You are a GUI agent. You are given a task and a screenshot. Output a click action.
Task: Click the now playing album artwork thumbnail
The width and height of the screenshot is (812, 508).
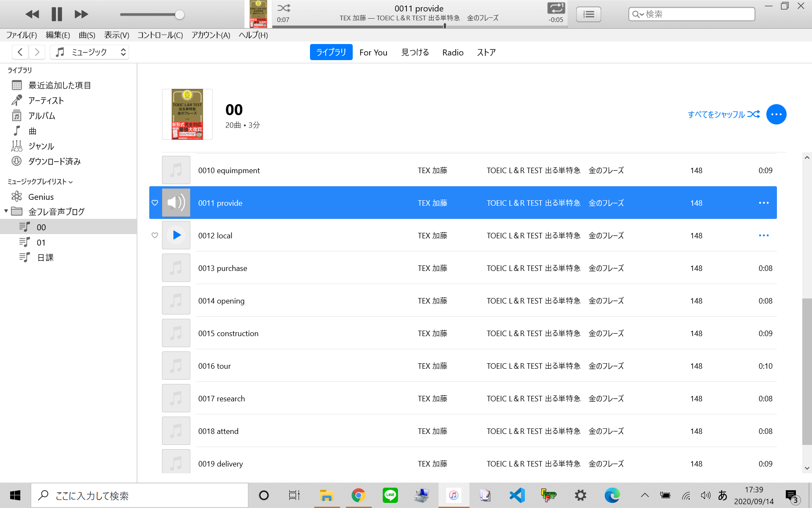click(258, 14)
